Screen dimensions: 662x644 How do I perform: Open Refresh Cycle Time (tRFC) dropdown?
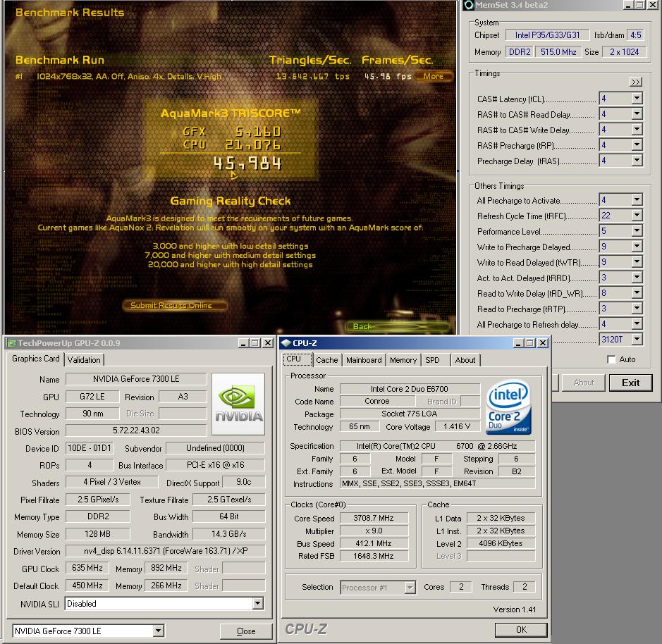(637, 216)
